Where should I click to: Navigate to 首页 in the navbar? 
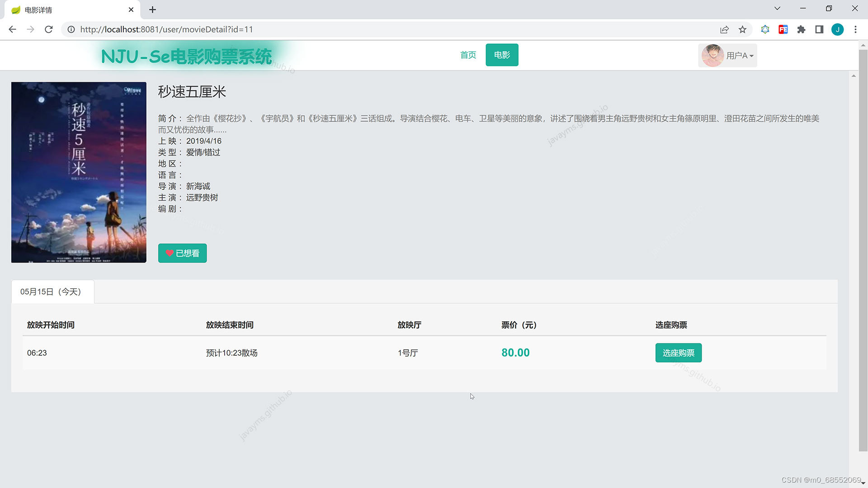coord(468,55)
